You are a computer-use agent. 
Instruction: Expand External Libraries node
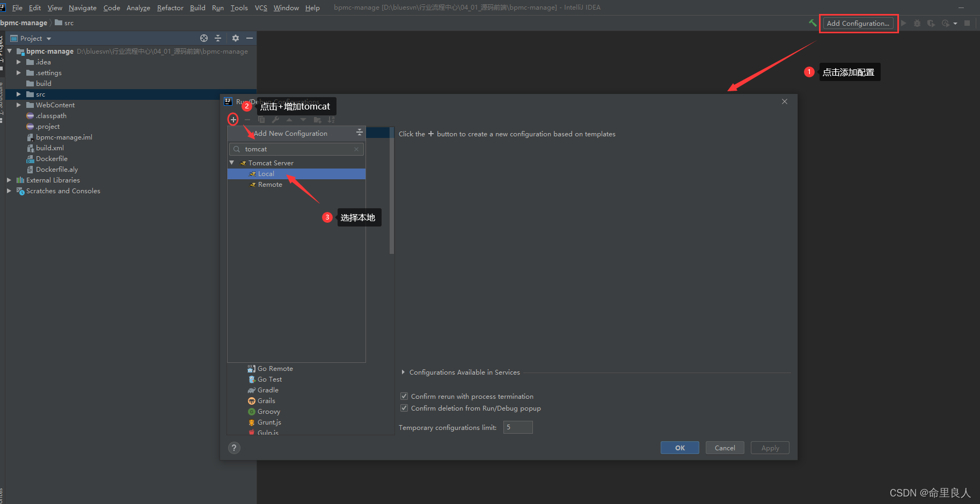coord(9,180)
